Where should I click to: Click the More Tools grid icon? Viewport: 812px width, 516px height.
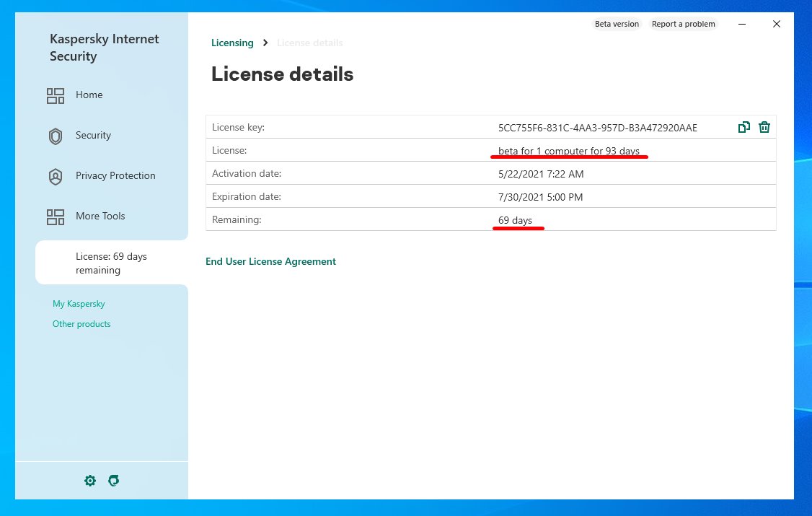(56, 217)
